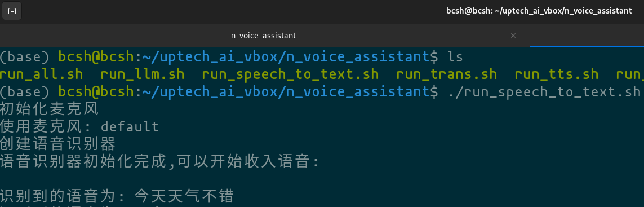The image size is (644, 207).
Task: Switch to the n_voice_assistant tab
Action: pyautogui.click(x=263, y=36)
